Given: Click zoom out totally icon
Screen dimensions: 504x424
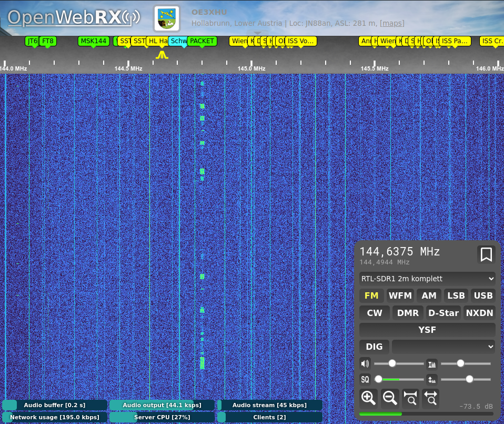Looking at the screenshot, I should click(431, 398).
